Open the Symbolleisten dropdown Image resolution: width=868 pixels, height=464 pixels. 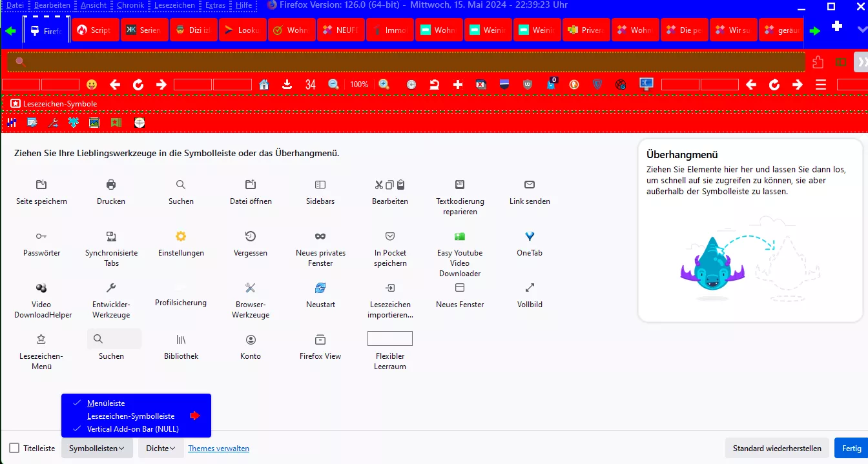97,449
